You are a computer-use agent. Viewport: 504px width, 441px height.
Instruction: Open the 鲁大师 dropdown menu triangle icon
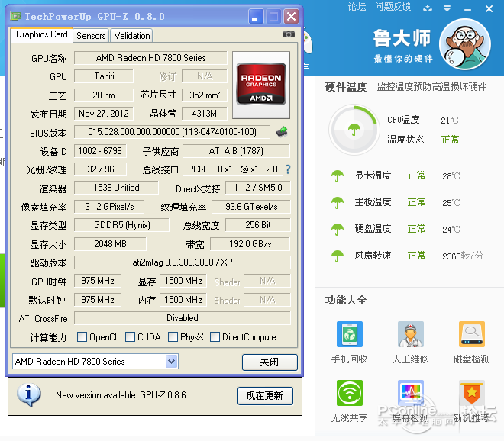[x=447, y=8]
